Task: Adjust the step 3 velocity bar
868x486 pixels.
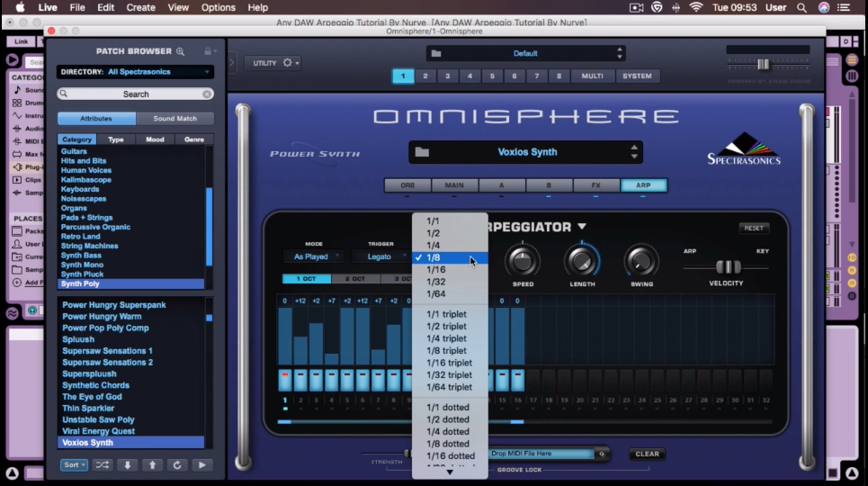Action: click(316, 344)
